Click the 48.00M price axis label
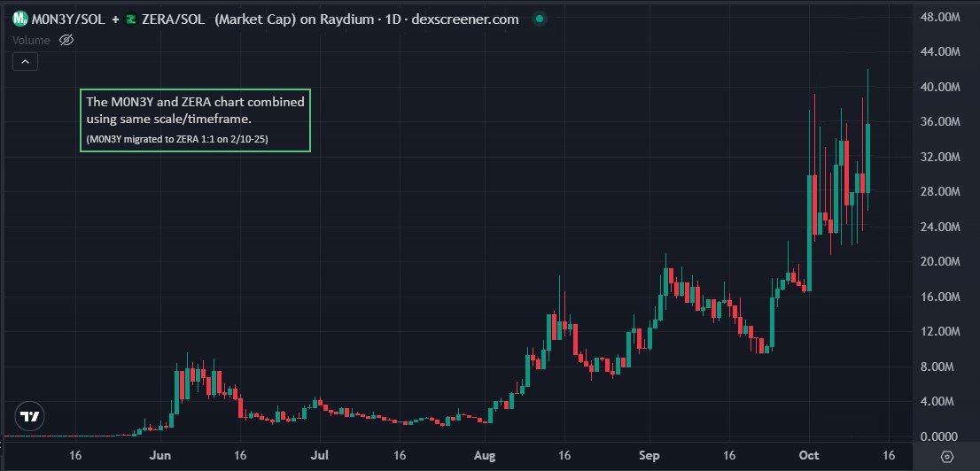 939,17
